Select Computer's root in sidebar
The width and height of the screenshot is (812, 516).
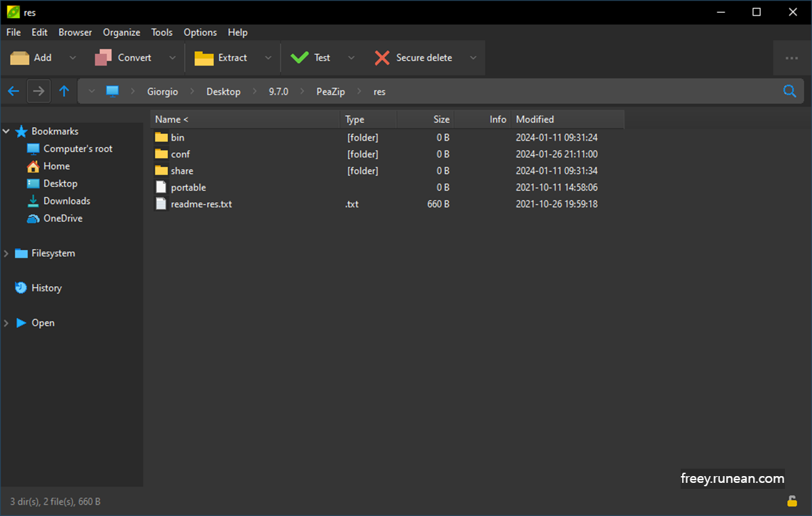tap(78, 149)
